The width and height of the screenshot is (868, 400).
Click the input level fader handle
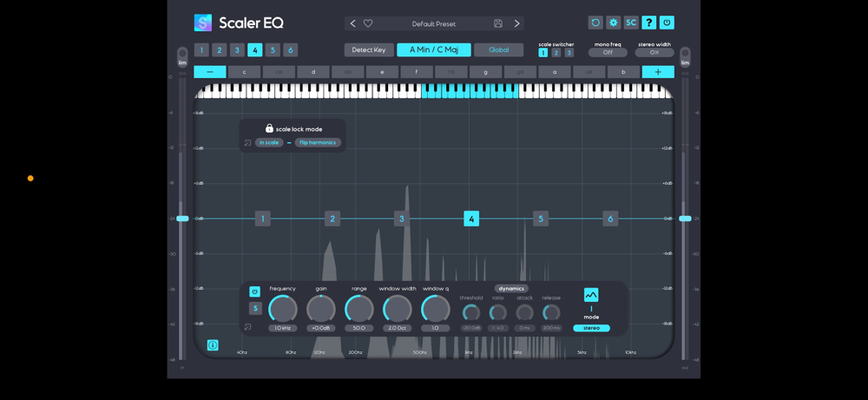tap(182, 219)
